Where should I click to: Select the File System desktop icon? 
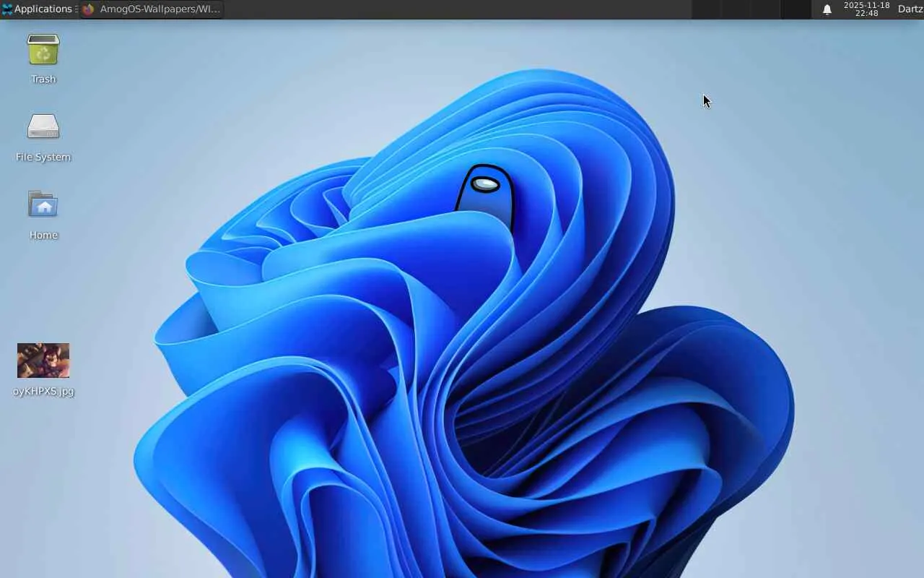pyautogui.click(x=43, y=127)
